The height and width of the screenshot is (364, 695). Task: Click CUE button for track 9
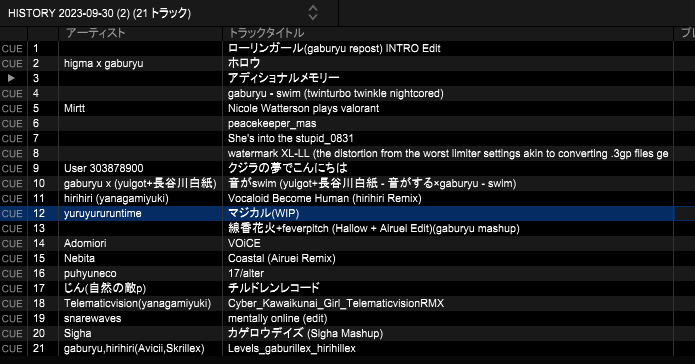click(x=12, y=168)
